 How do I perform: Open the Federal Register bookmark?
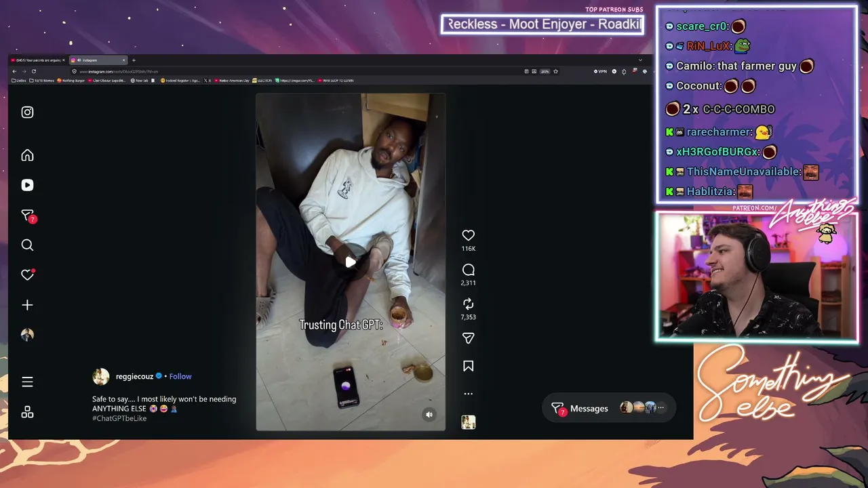click(x=180, y=81)
